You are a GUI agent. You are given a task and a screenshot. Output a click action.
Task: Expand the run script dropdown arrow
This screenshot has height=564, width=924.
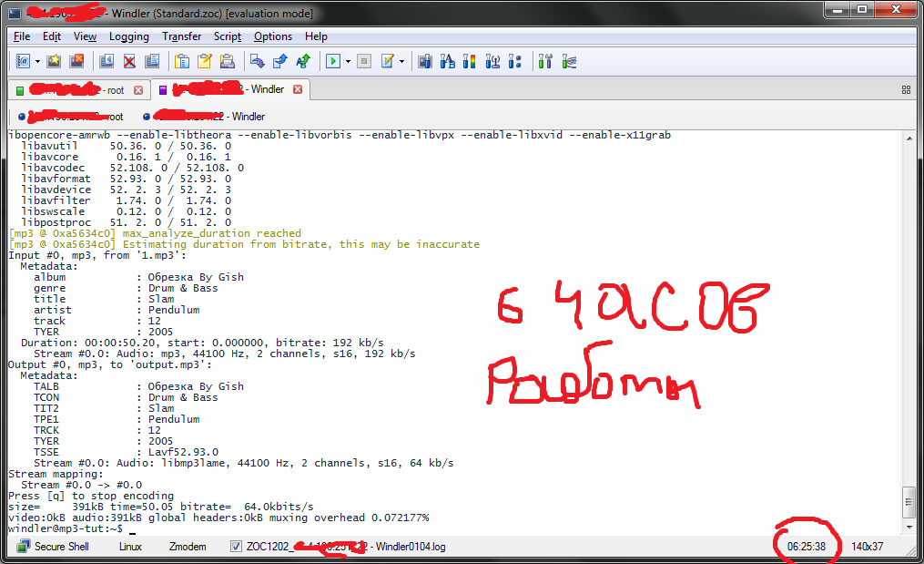(348, 61)
